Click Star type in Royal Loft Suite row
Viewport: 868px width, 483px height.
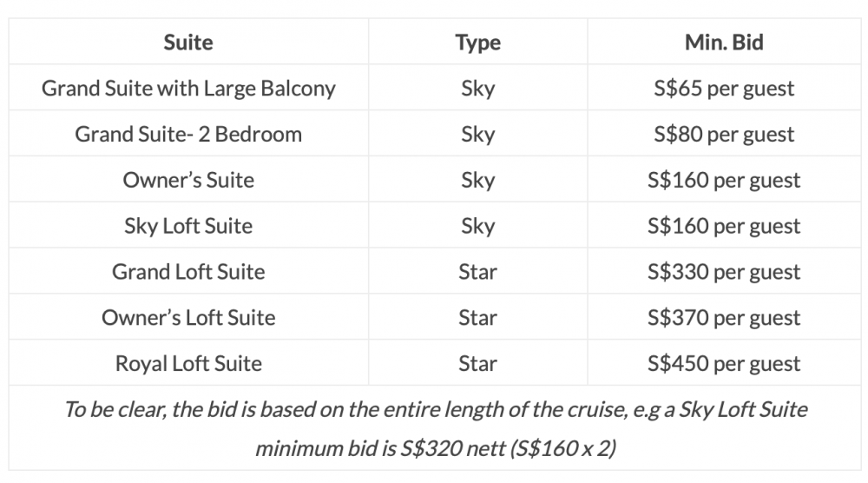tap(477, 364)
